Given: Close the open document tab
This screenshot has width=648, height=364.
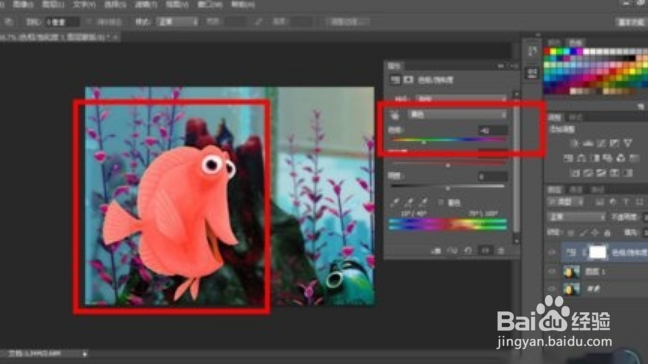Looking at the screenshot, I should click(116, 37).
